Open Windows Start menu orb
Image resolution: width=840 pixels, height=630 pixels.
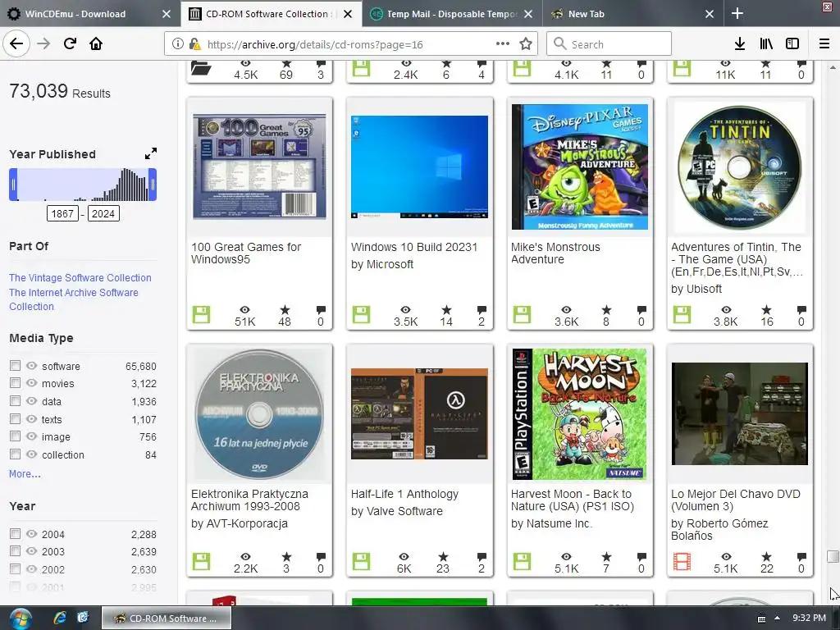[21, 619]
